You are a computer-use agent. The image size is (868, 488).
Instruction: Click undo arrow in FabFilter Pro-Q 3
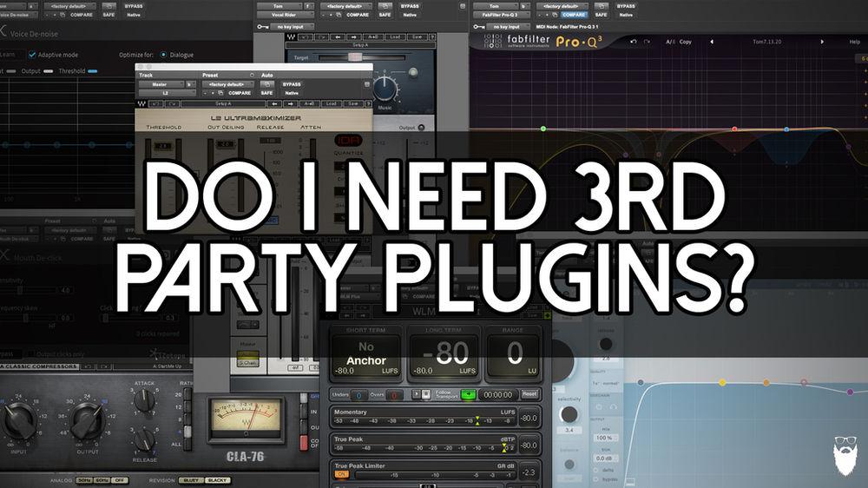coord(634,42)
